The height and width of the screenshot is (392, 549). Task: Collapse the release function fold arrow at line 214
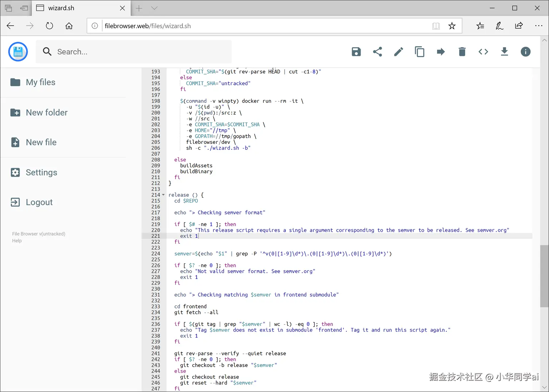coord(163,195)
